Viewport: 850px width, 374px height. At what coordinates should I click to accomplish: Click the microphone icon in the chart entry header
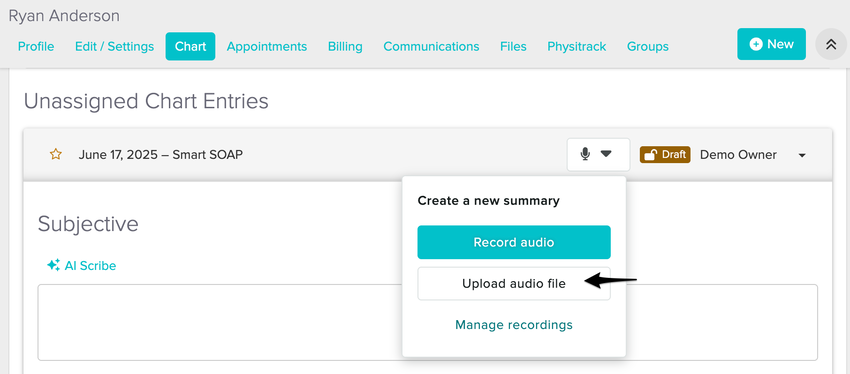click(585, 154)
